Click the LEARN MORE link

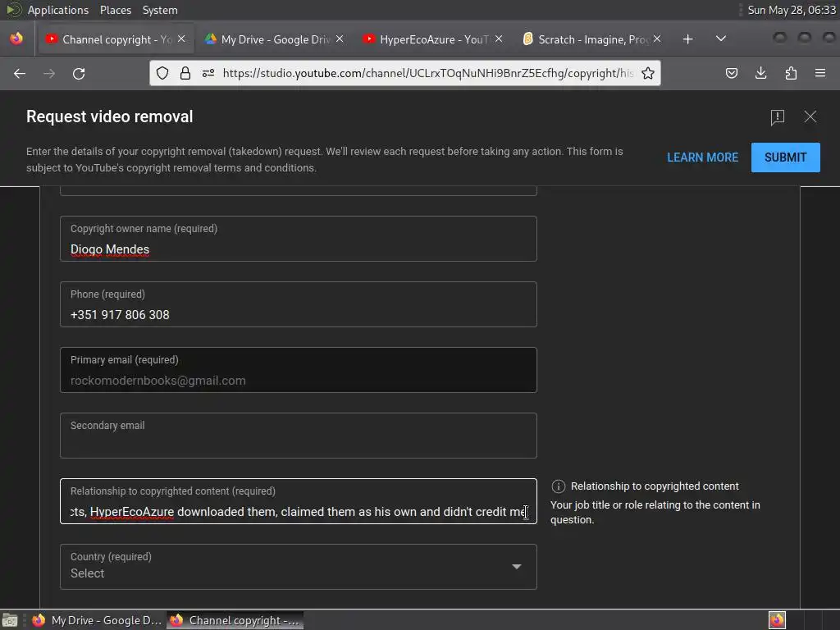click(x=702, y=157)
